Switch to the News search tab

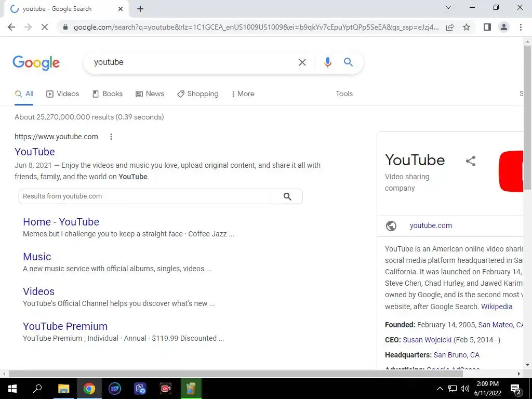150,94
